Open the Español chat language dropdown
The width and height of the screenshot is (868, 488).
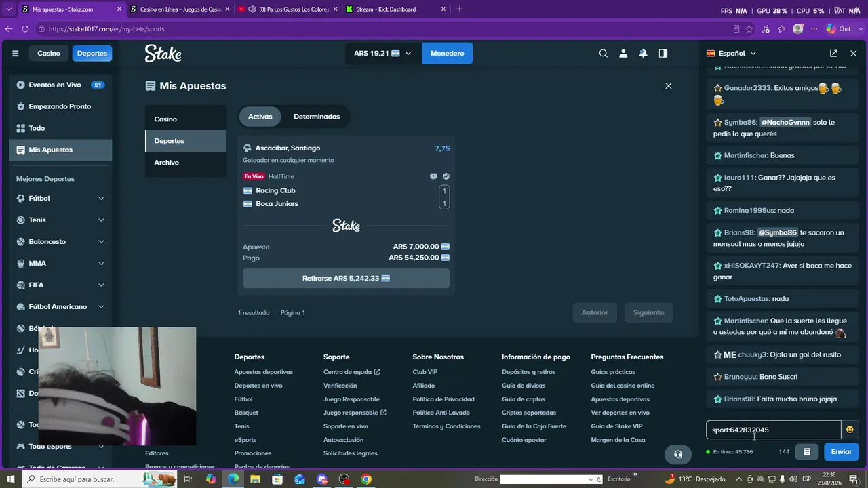pos(731,53)
